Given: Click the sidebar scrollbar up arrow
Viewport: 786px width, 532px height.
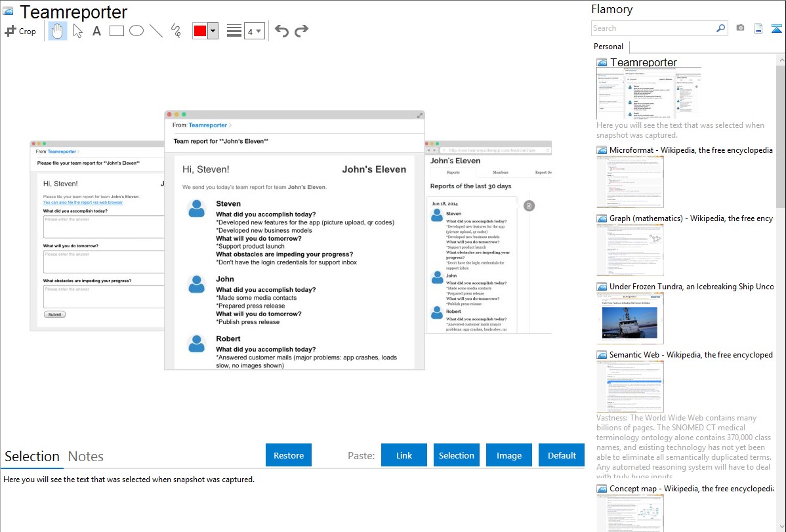Looking at the screenshot, I should pyautogui.click(x=781, y=60).
